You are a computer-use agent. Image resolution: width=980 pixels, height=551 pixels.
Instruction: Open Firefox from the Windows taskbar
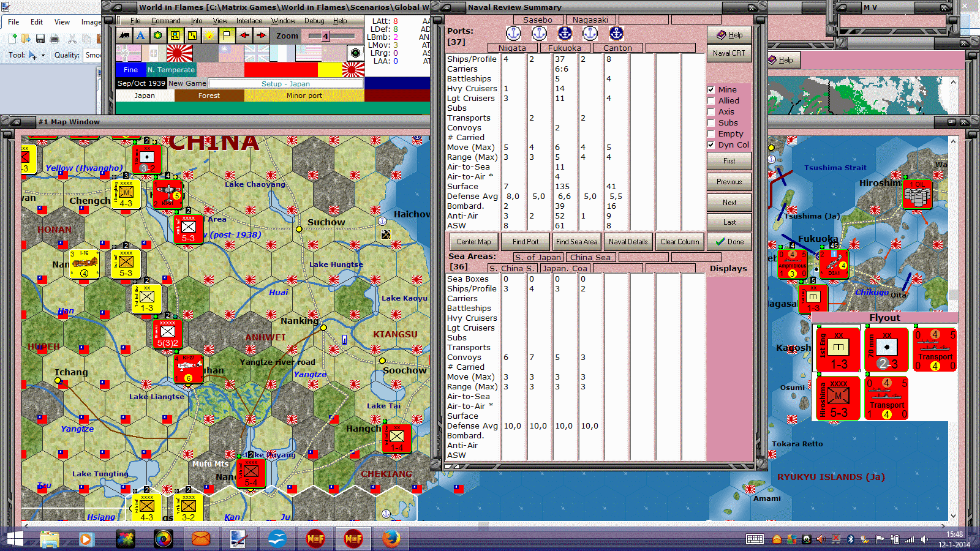[x=391, y=539]
